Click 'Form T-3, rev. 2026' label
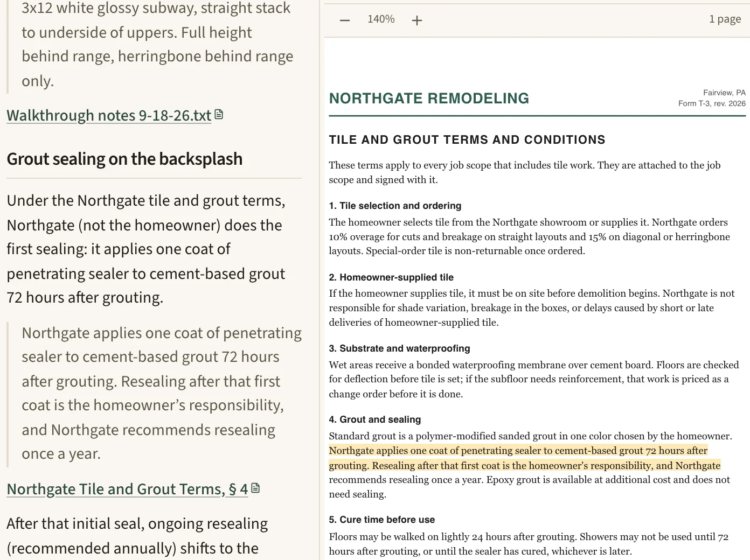Screen dimensions: 750x560 coord(712,103)
